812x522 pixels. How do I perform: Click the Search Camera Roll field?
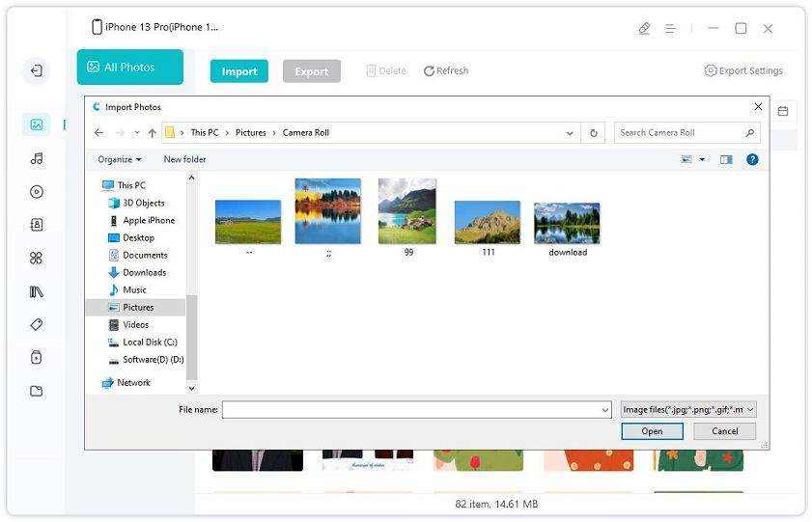[x=680, y=133]
